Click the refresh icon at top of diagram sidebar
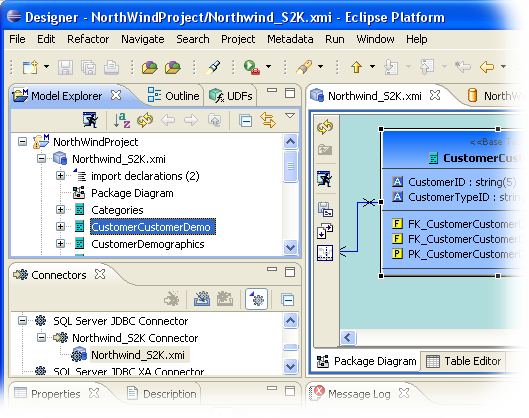529x418 pixels. [325, 128]
